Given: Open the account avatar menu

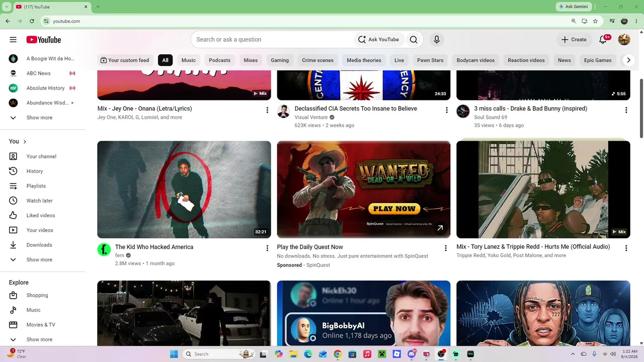Looking at the screenshot, I should coord(624,40).
